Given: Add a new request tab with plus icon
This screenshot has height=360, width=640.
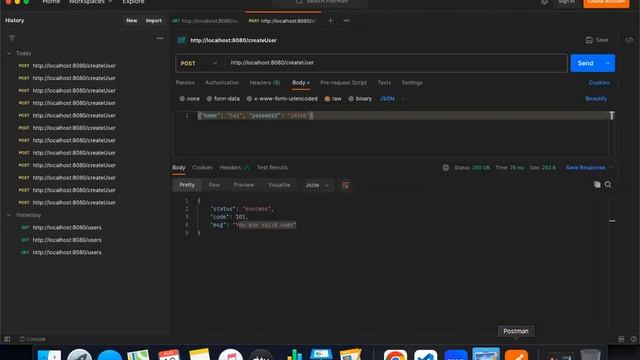Looking at the screenshot, I should 331,20.
